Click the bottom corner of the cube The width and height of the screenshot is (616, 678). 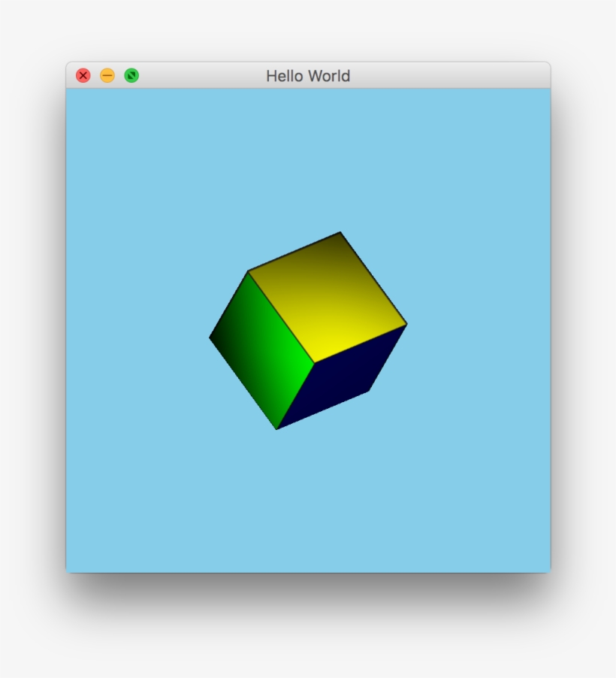coord(276,428)
